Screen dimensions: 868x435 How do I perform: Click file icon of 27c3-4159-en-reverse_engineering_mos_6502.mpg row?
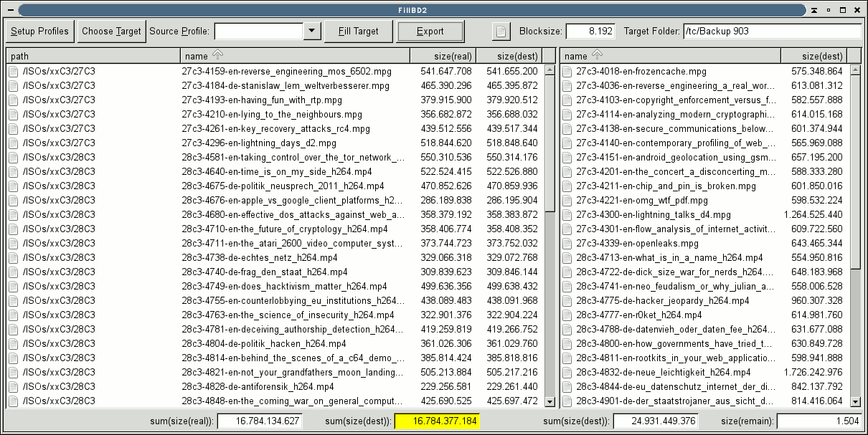point(14,72)
